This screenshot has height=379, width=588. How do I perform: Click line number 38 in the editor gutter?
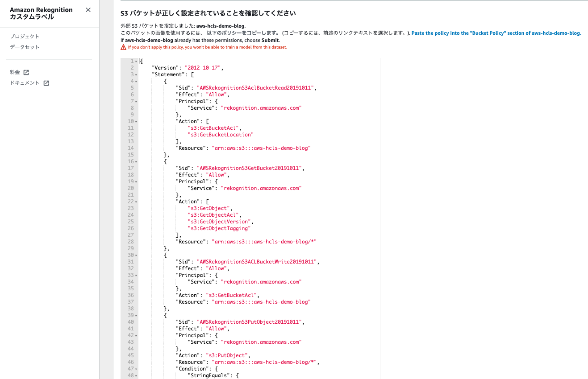click(x=131, y=309)
